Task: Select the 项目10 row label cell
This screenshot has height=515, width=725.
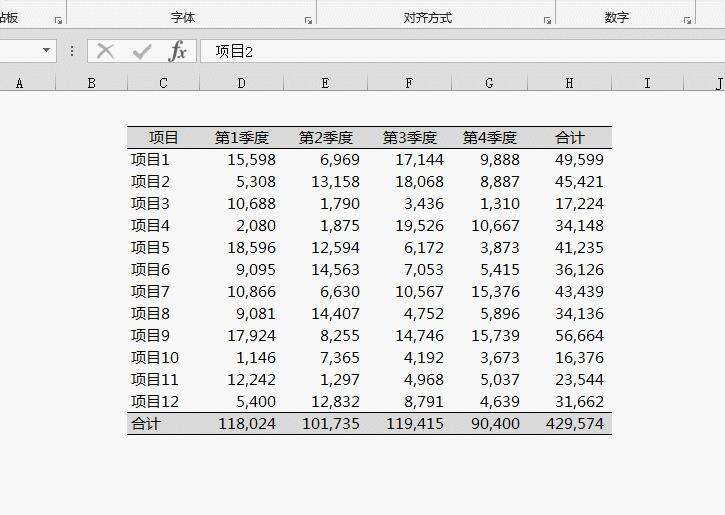Action: click(163, 357)
